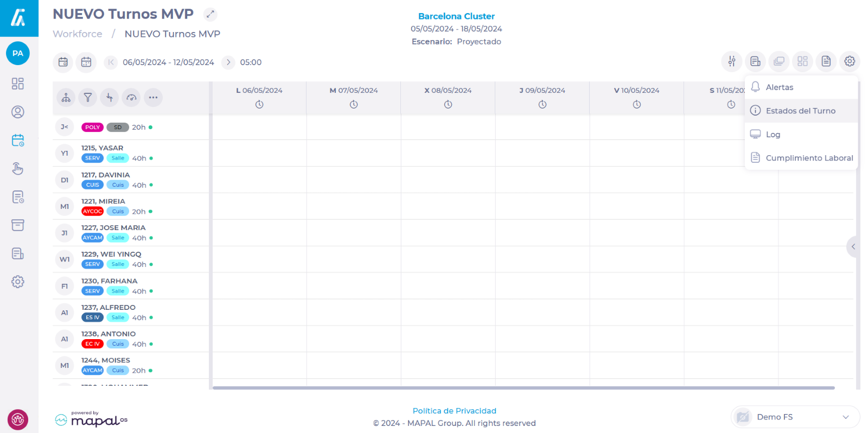Click the clock icon under L 06/05/2024
This screenshot has width=868, height=433.
click(259, 105)
